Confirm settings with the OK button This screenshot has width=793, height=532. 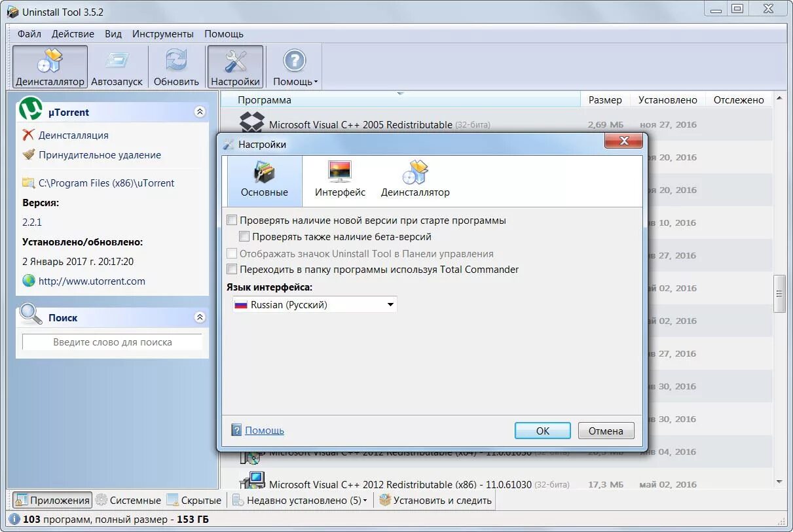coord(543,431)
